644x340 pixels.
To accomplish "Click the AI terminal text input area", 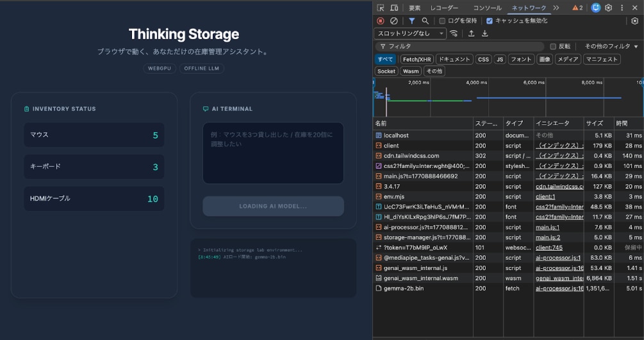I will [273, 153].
